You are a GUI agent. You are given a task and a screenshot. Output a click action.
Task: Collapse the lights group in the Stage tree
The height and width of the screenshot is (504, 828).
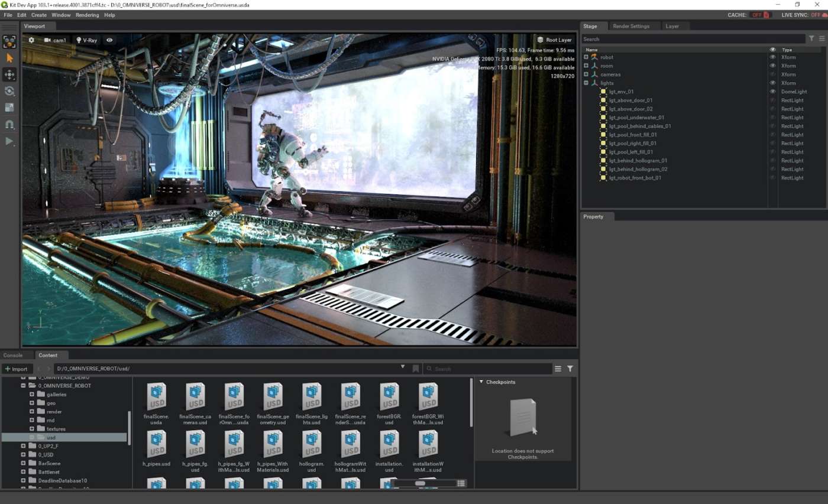586,83
